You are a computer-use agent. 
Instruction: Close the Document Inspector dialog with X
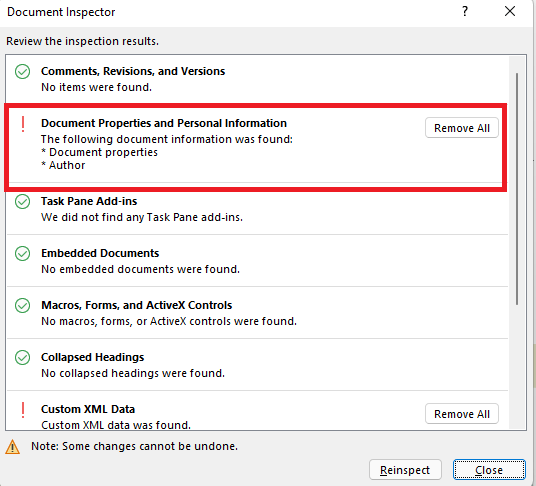[x=510, y=11]
